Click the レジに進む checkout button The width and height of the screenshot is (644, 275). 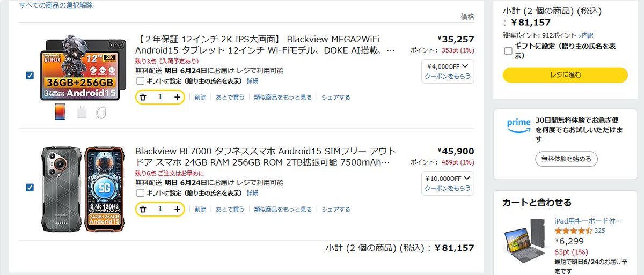pos(565,75)
